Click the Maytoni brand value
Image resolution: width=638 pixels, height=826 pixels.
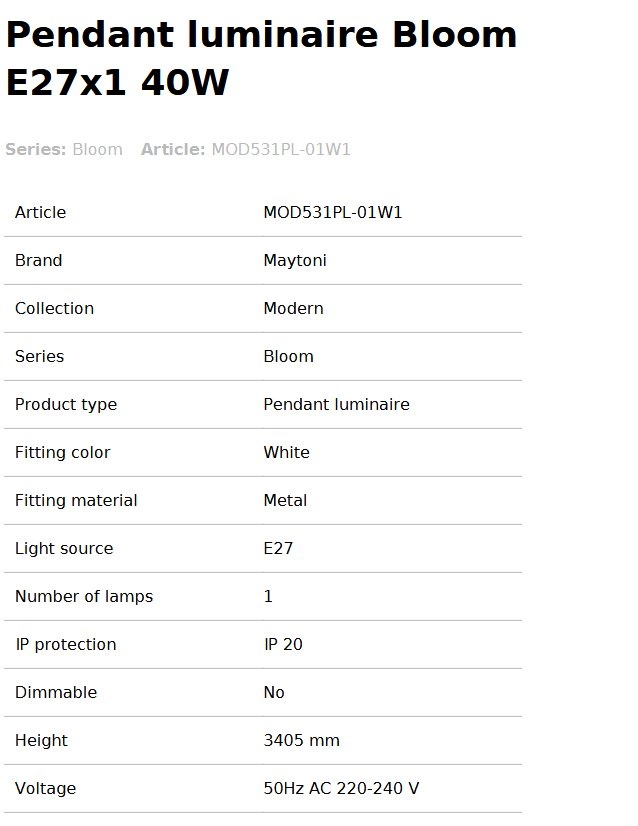295,261
